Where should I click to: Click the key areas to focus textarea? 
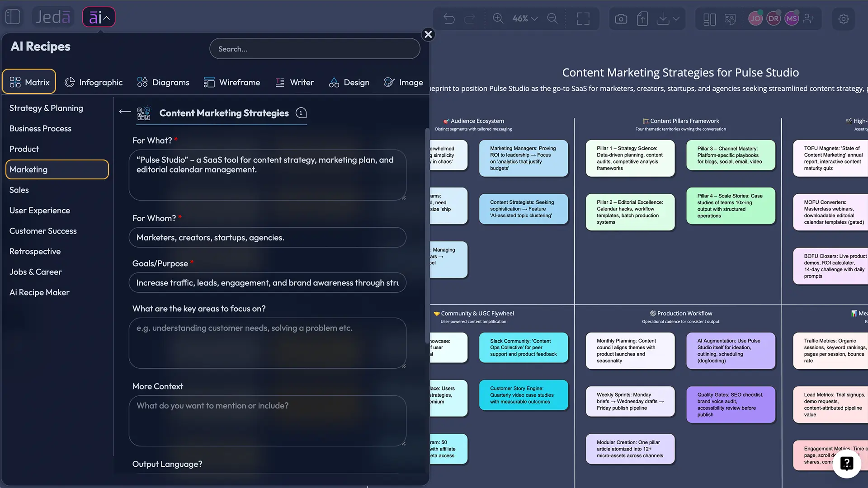point(267,343)
